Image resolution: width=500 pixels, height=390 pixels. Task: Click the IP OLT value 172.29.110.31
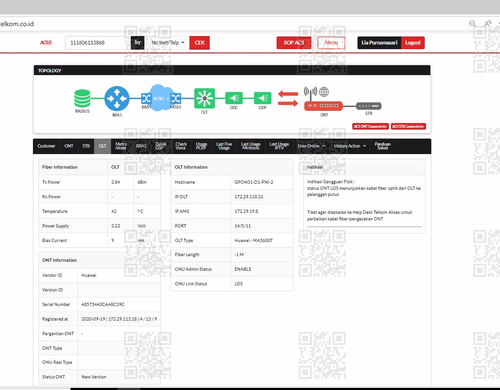pyautogui.click(x=249, y=197)
